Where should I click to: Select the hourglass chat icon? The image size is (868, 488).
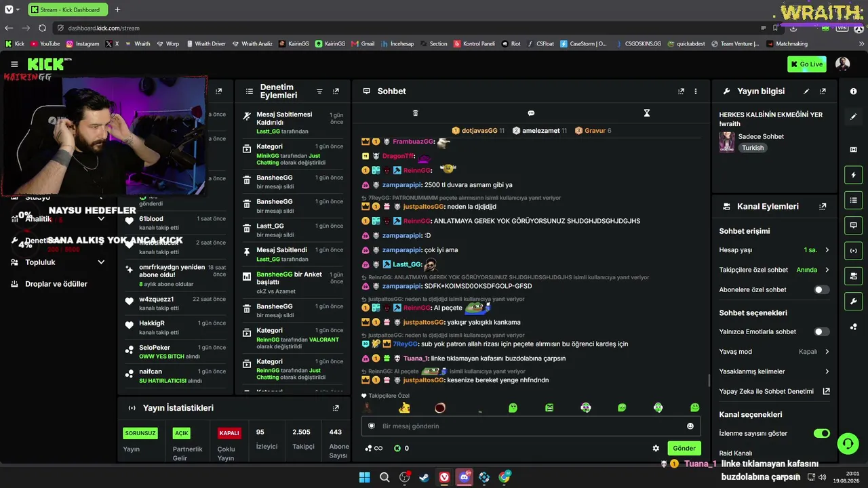click(646, 113)
